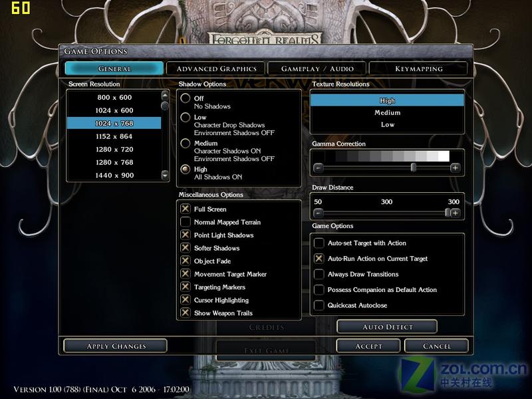The height and width of the screenshot is (399, 532).
Task: Select 1024 x 768 screen resolution
Action: coord(114,123)
